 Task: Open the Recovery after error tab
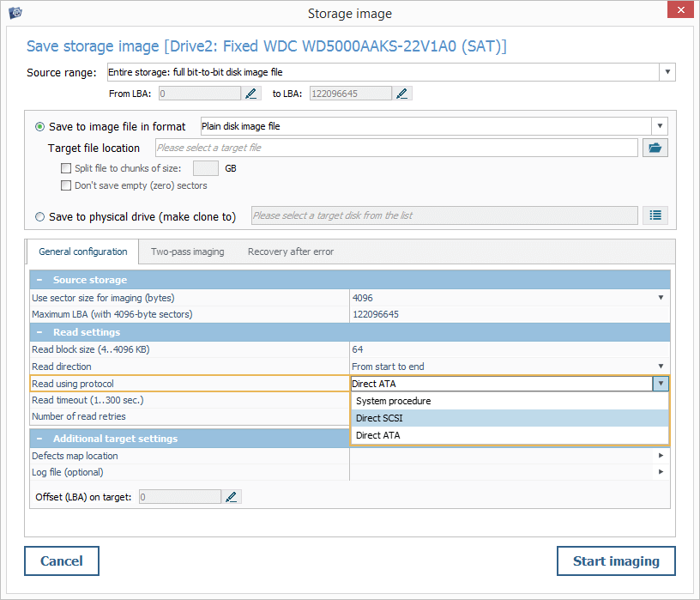(290, 252)
